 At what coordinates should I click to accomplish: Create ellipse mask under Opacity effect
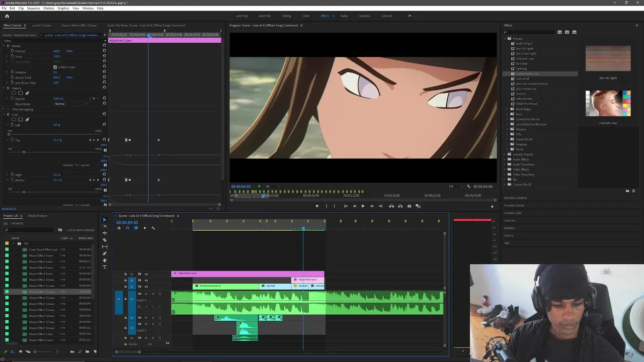click(14, 93)
